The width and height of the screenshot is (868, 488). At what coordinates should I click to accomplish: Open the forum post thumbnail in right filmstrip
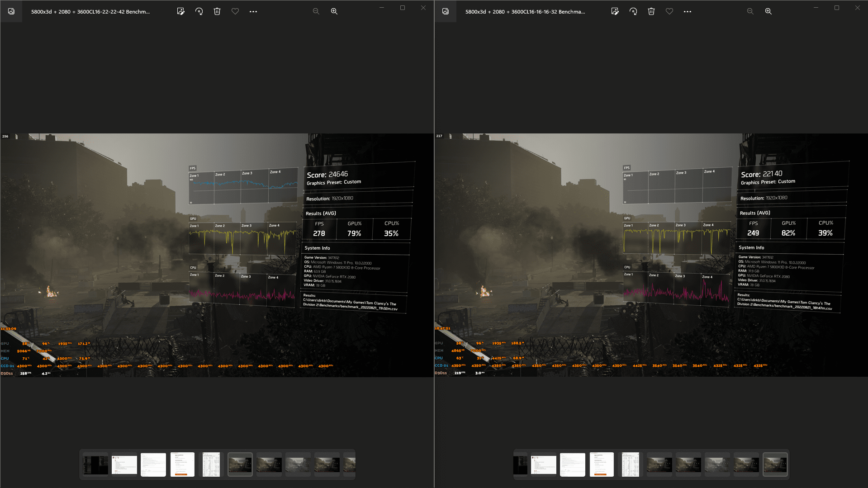point(544,464)
